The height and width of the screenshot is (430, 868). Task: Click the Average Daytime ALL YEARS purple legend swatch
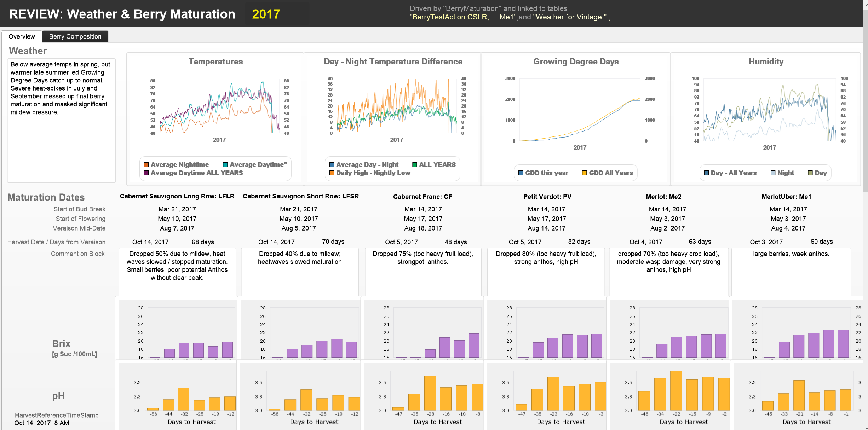[146, 173]
